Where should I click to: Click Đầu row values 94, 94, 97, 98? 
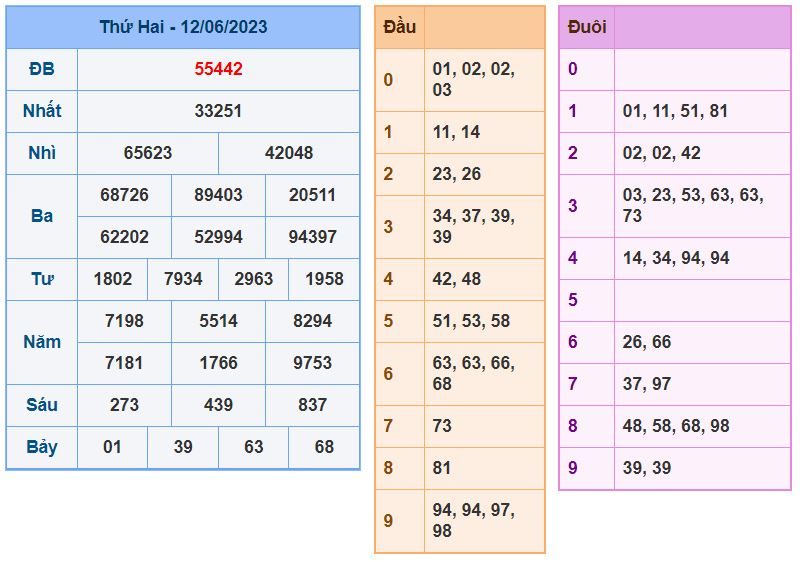pos(473,520)
